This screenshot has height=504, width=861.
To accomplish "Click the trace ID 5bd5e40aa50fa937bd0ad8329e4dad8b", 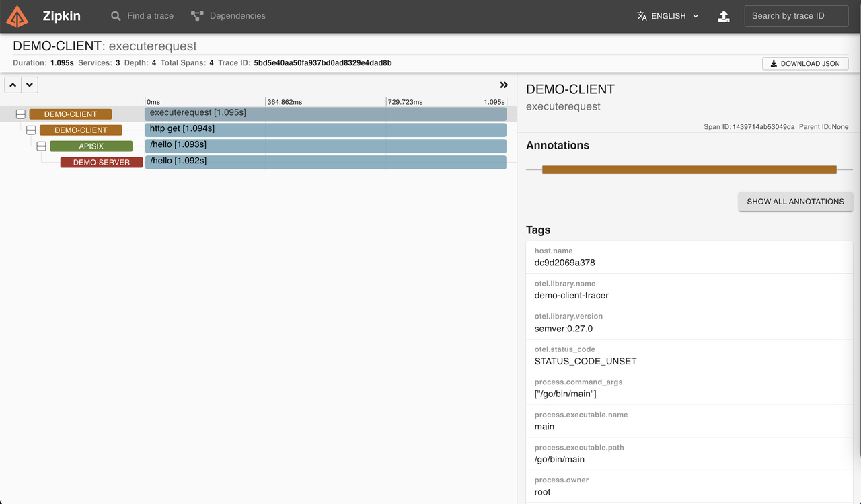I will coord(323,63).
